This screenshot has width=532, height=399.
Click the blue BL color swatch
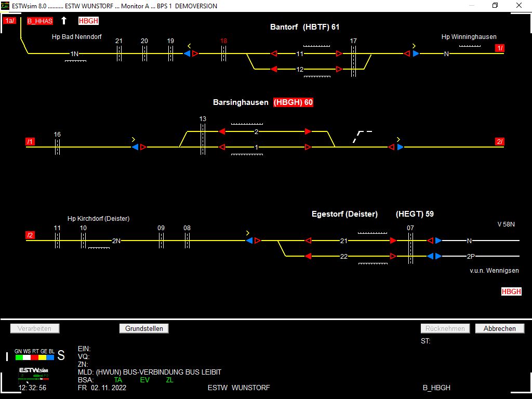(50, 357)
